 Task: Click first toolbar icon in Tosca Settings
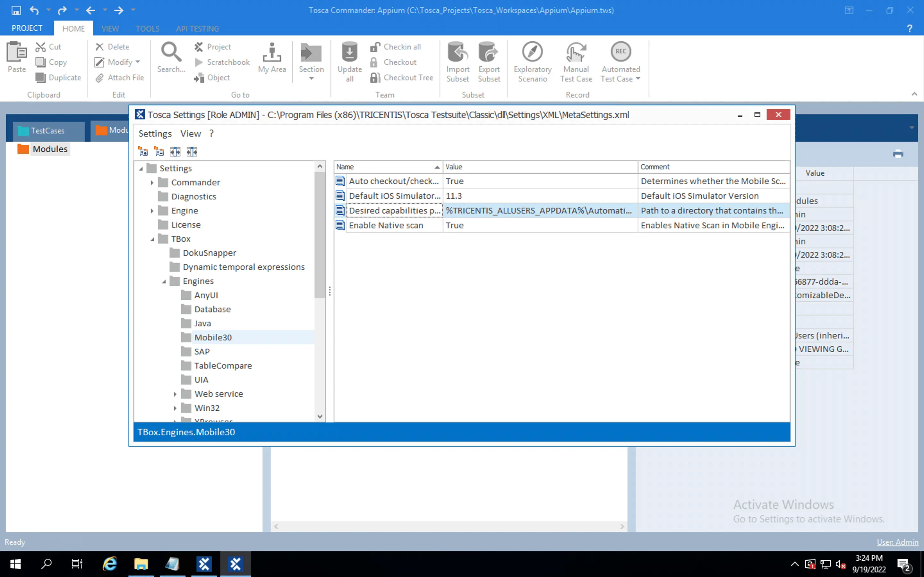tap(143, 152)
